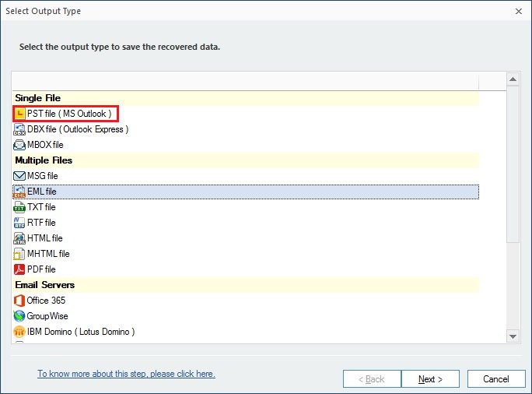Choose the RTF file icon

point(20,223)
